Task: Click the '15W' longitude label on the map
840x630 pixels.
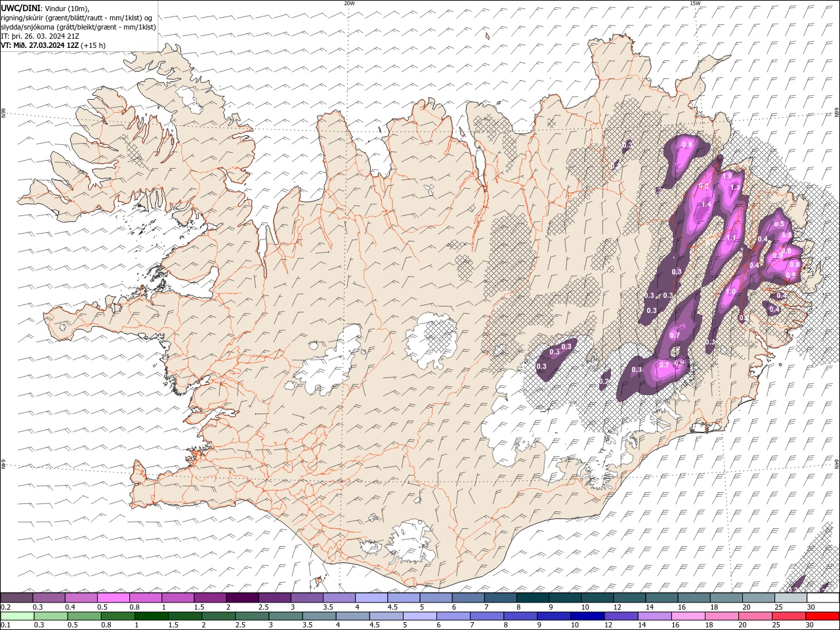Action: click(695, 3)
